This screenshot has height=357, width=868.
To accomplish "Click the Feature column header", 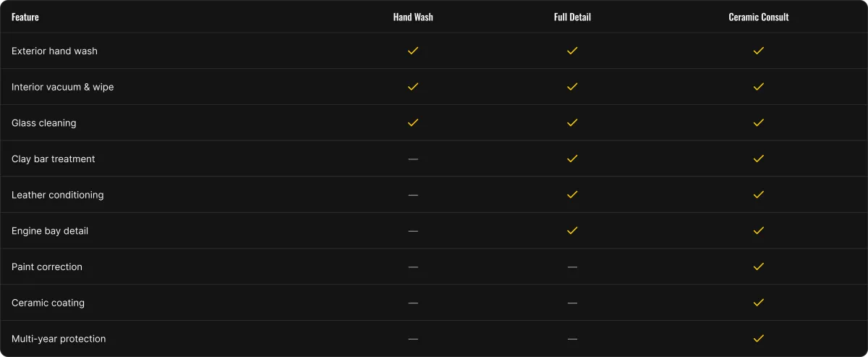I will [25, 17].
